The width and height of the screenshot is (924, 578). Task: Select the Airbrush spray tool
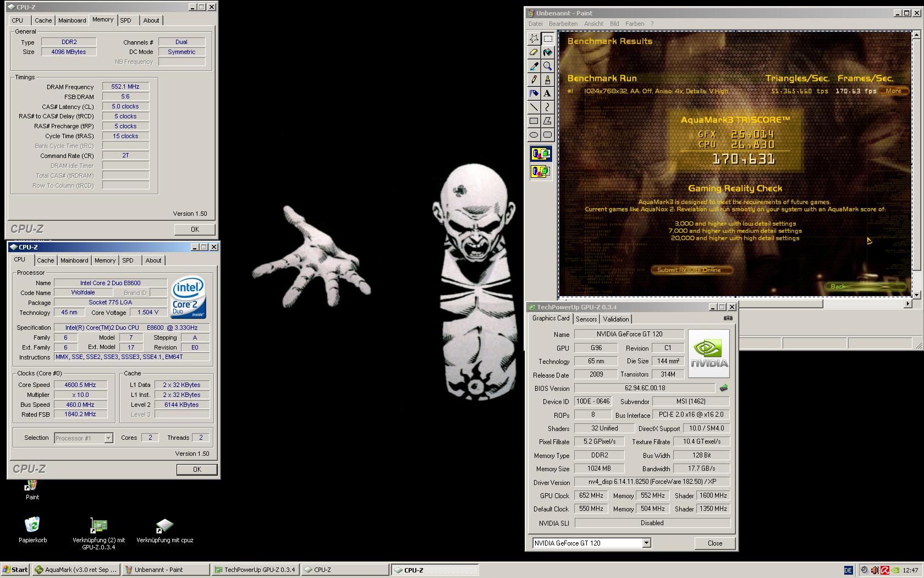[533, 94]
